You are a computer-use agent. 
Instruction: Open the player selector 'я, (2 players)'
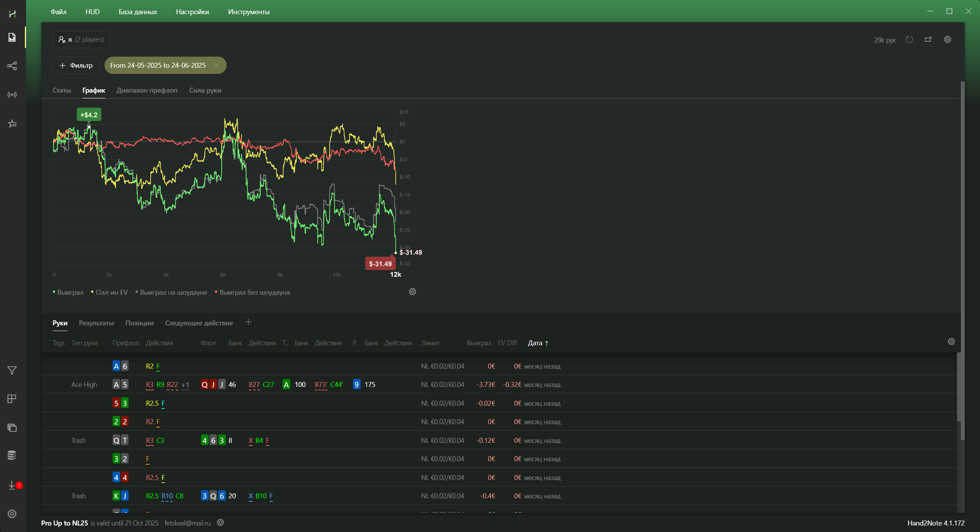(x=81, y=39)
